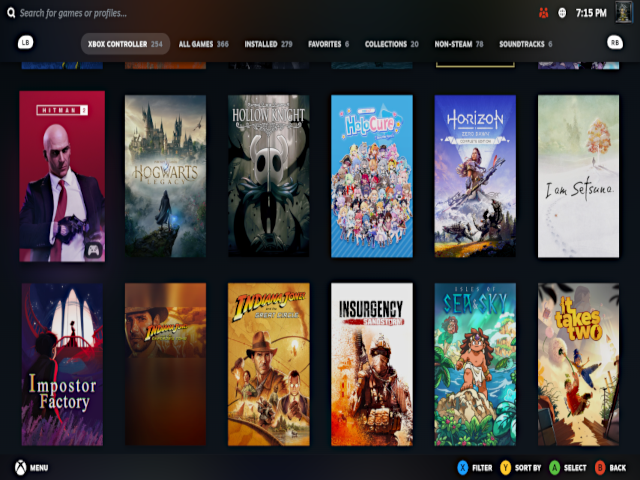Screen dimensions: 640x480
Task: Switch to the Installed tab
Action: (x=269, y=44)
